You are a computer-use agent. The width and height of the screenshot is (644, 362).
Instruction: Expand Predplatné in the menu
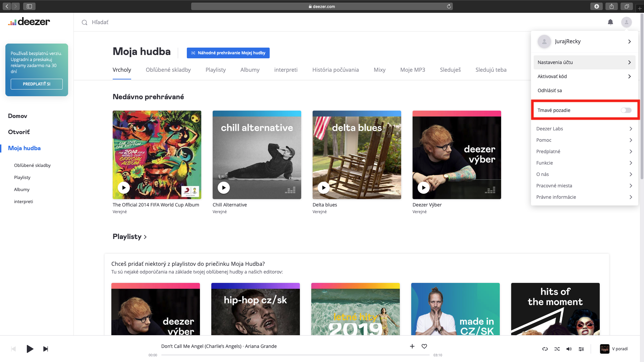[x=584, y=152]
